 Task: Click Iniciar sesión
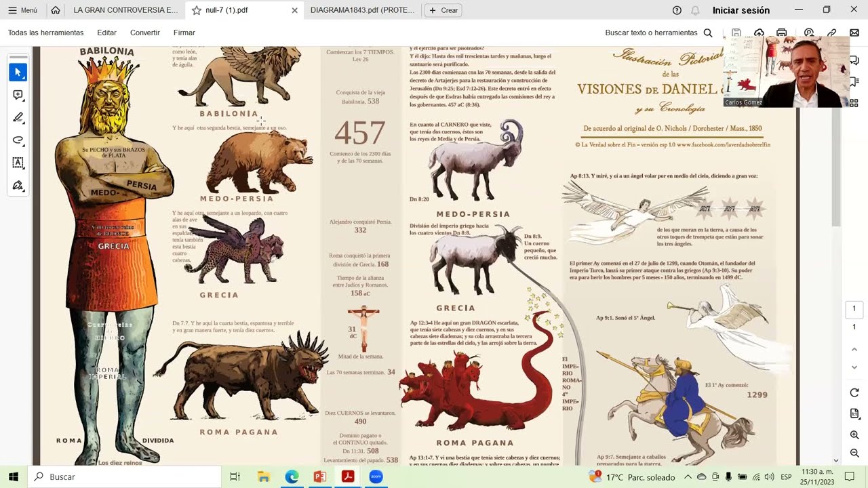coord(741,10)
